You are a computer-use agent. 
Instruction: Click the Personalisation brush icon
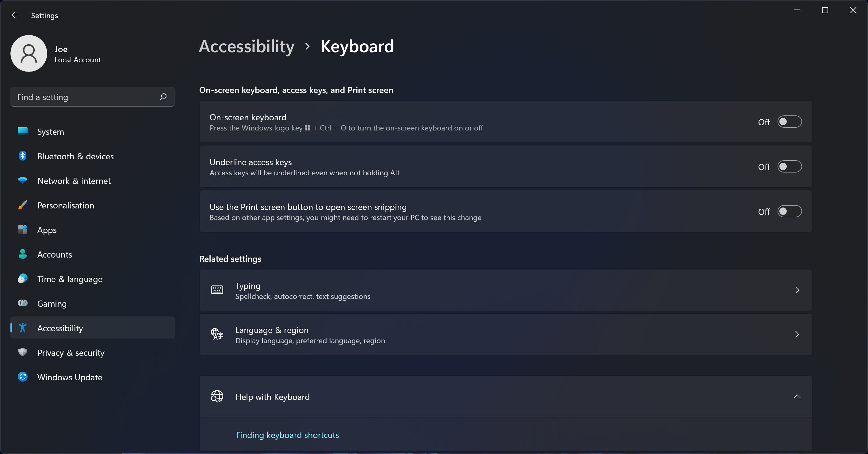[22, 205]
